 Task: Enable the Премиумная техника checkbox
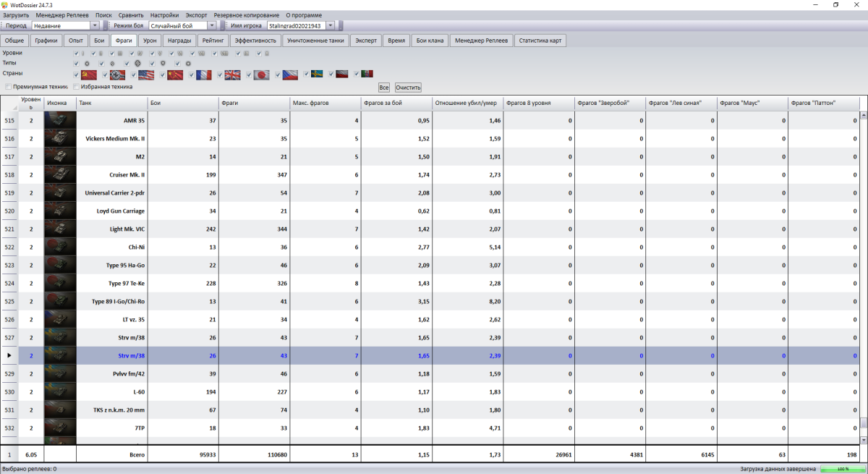pyautogui.click(x=9, y=87)
